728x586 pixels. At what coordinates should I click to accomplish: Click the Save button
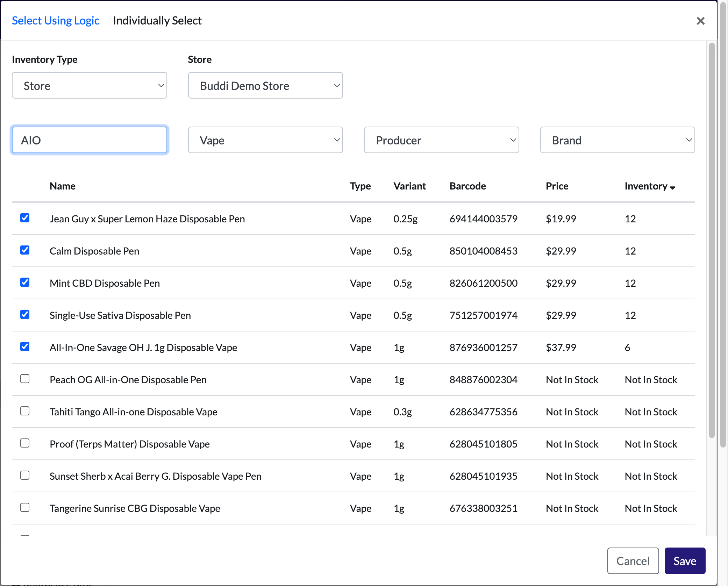(x=685, y=561)
